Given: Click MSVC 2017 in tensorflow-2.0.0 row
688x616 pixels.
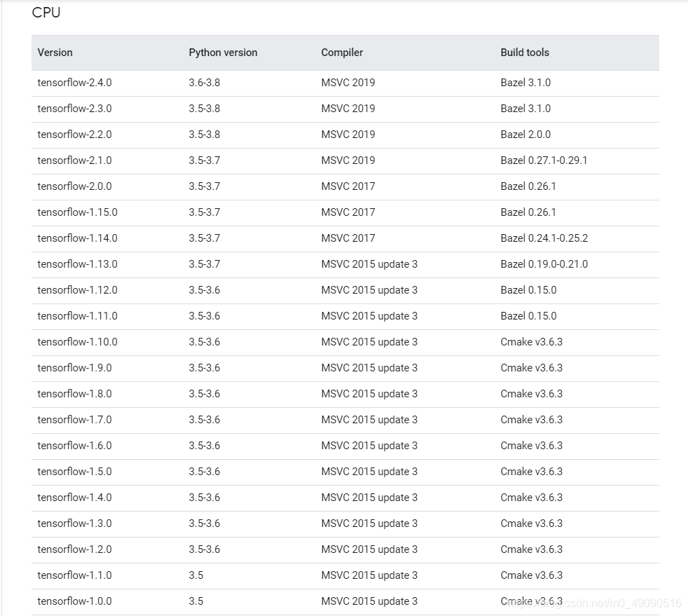Looking at the screenshot, I should point(348,186).
